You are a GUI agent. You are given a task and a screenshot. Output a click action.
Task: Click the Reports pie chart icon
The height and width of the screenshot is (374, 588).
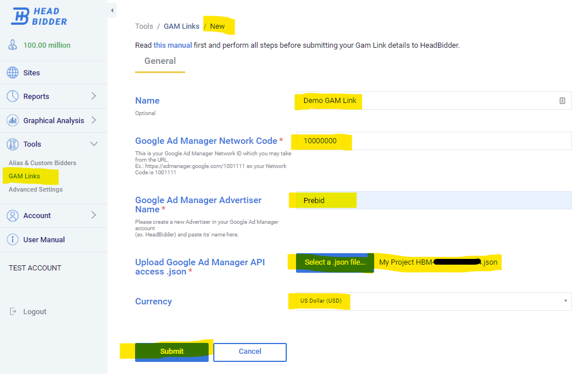coord(13,97)
